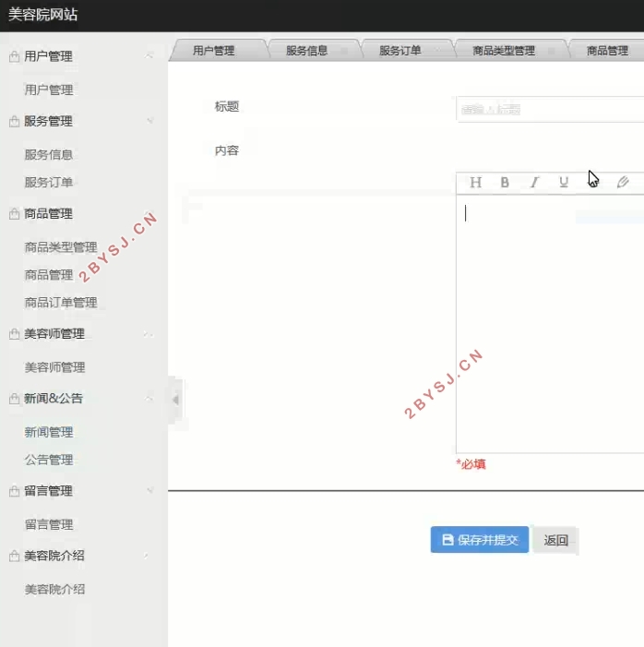The height and width of the screenshot is (647, 644).
Task: Open 美容师管理 sub-item in the sidebar
Action: (54, 367)
